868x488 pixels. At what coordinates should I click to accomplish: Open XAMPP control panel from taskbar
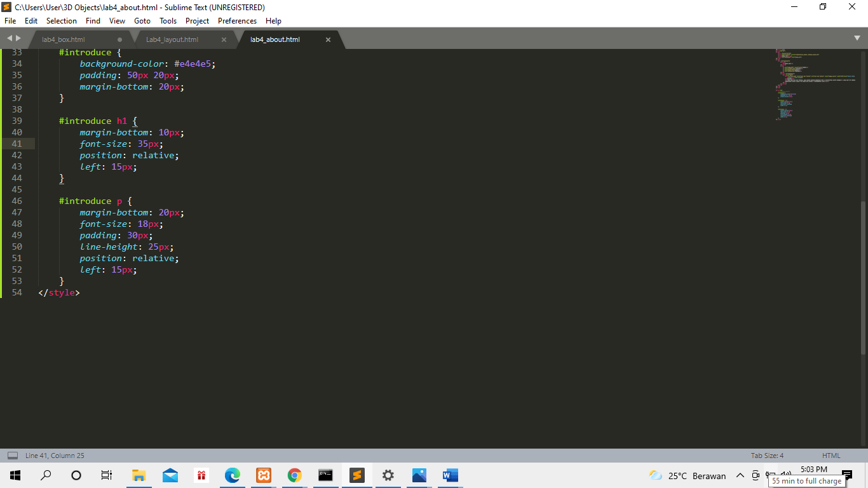point(263,475)
